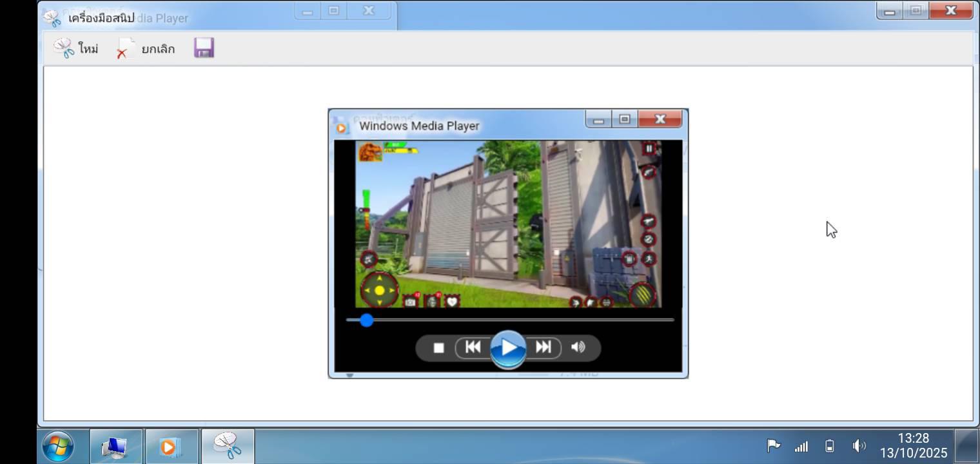Click the Show Desktop button
This screenshot has width=980, height=464.
pyautogui.click(x=966, y=446)
